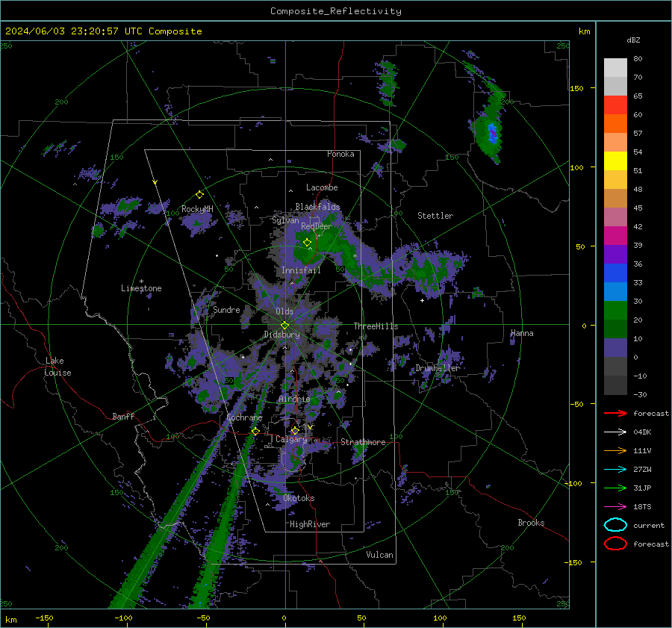Click the Lake Louise label
This screenshot has width=672, height=628.
(57, 367)
